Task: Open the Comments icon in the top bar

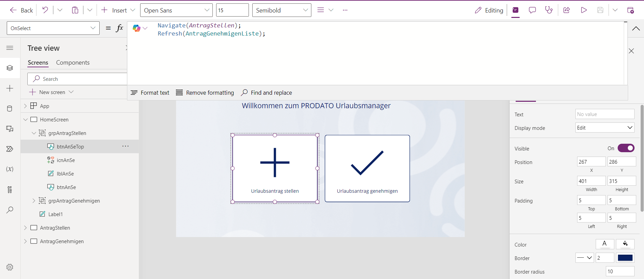Action: tap(532, 10)
